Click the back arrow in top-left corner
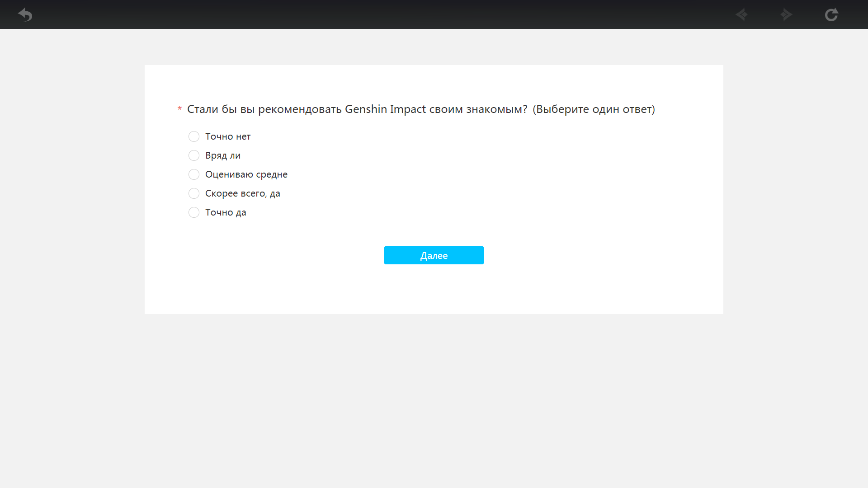 pos(25,15)
